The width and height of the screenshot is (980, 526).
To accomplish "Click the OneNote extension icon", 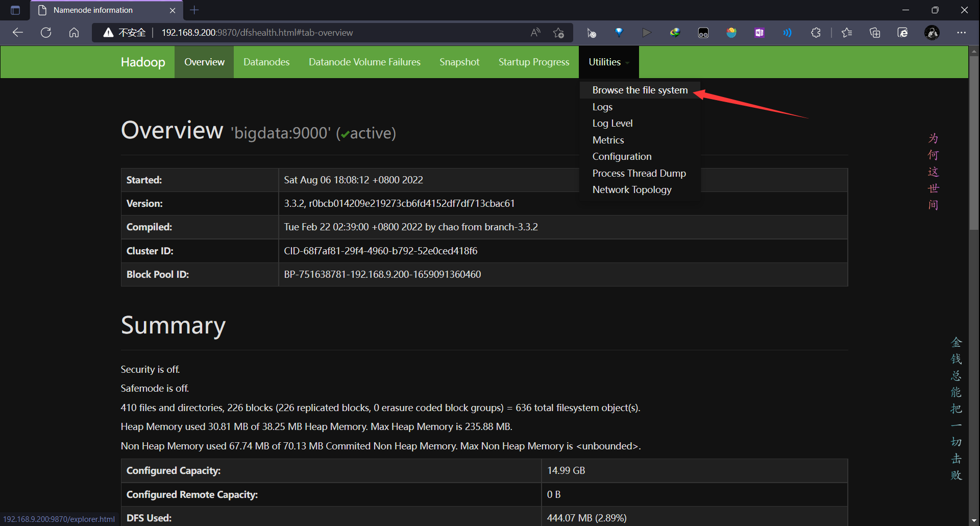I will coord(759,33).
